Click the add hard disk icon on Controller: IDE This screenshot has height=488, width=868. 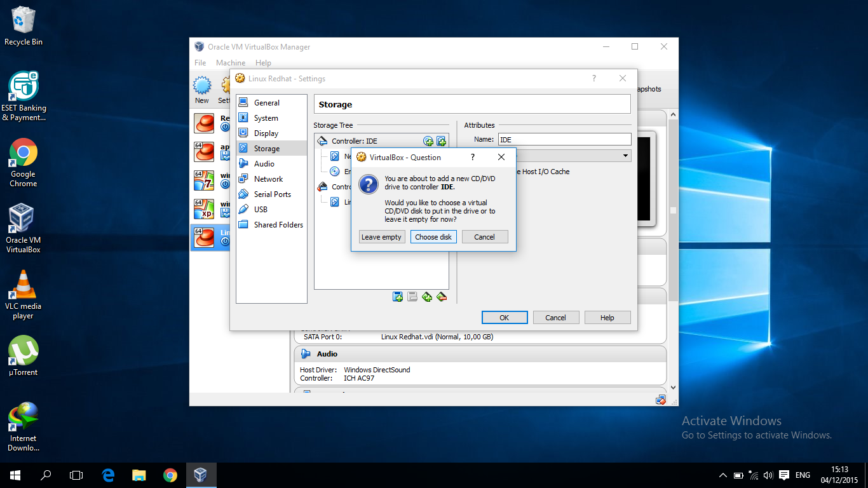(441, 141)
